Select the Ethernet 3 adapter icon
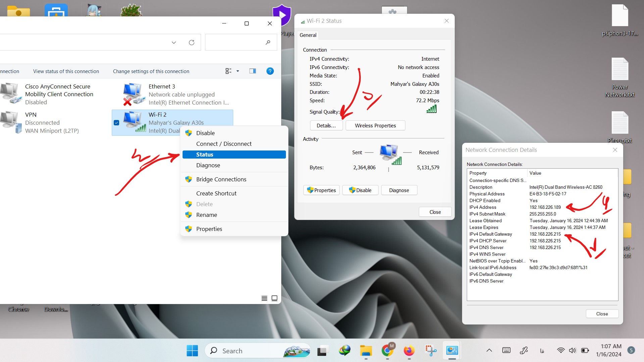This screenshot has width=644, height=362. click(134, 94)
